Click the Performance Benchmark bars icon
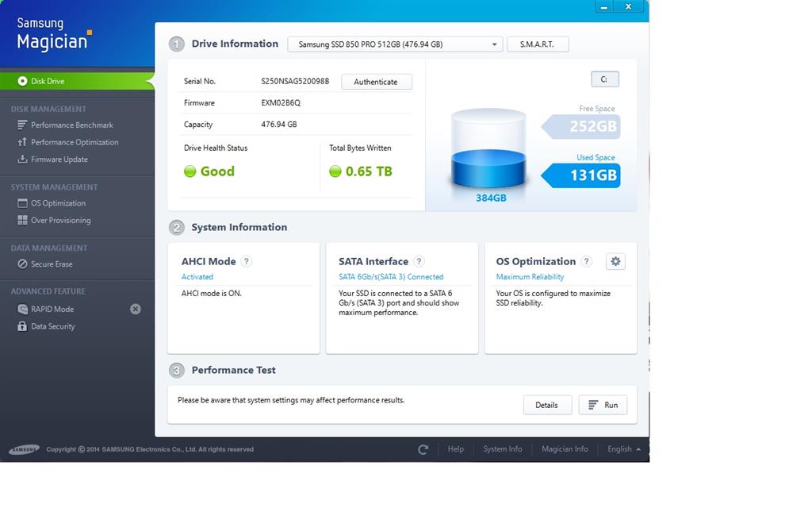The height and width of the screenshot is (508, 812). click(x=21, y=125)
